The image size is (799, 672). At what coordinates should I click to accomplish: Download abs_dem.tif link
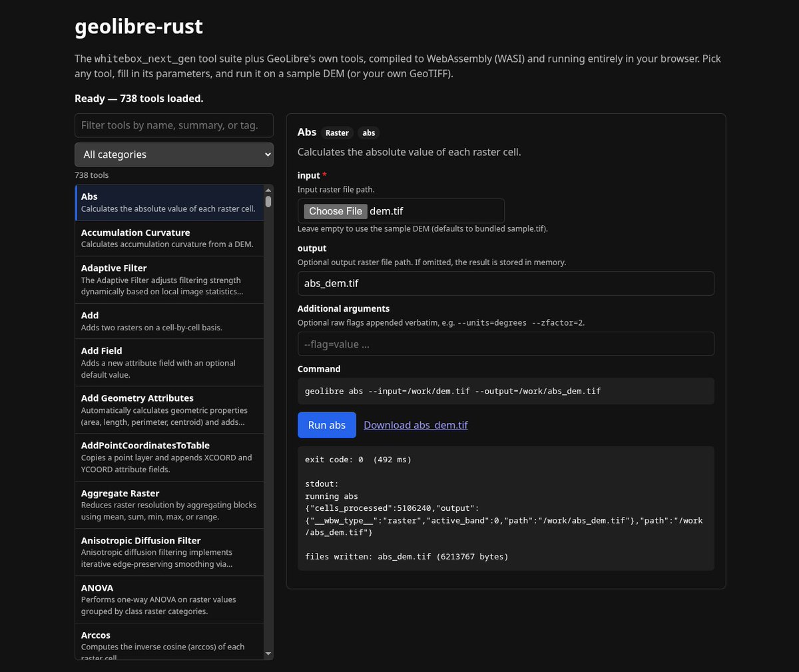pos(415,425)
